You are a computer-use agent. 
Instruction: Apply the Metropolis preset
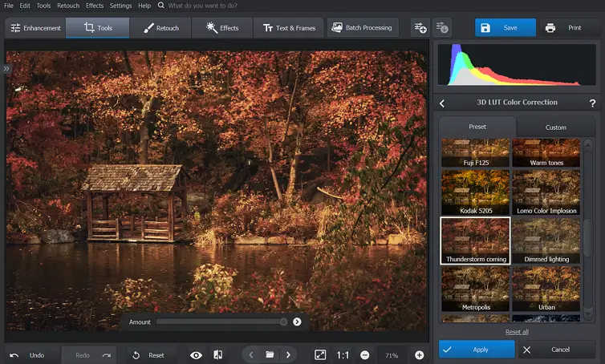pyautogui.click(x=475, y=289)
